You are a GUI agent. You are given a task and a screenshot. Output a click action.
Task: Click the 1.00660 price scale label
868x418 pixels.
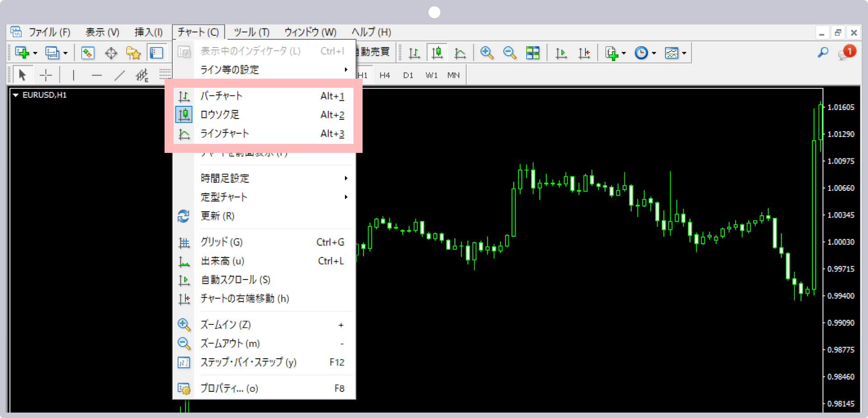841,188
